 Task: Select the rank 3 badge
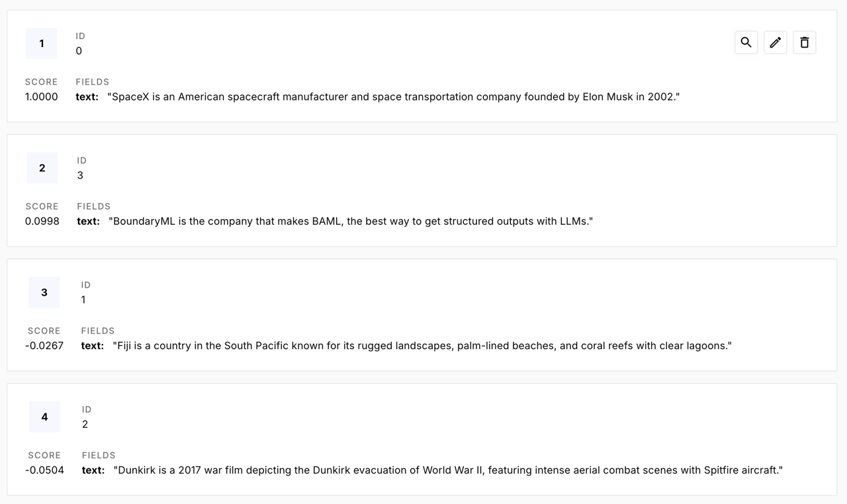coord(44,292)
